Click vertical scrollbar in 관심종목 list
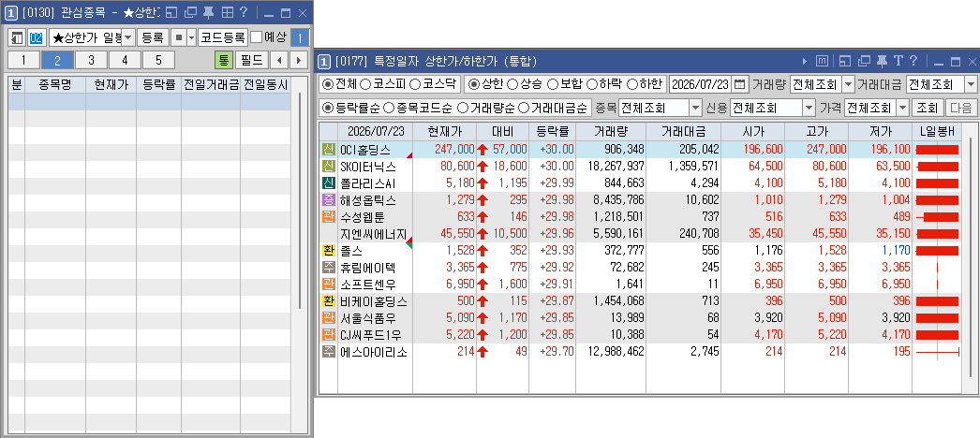The width and height of the screenshot is (980, 438). [300, 199]
